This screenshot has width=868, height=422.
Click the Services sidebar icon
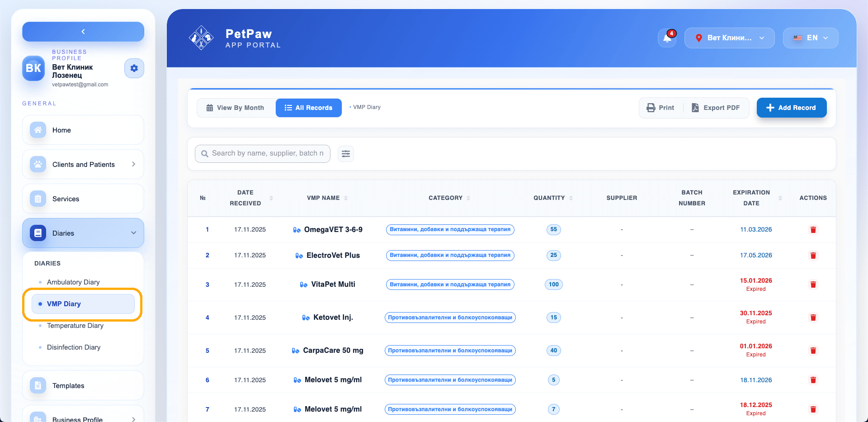pos(38,199)
